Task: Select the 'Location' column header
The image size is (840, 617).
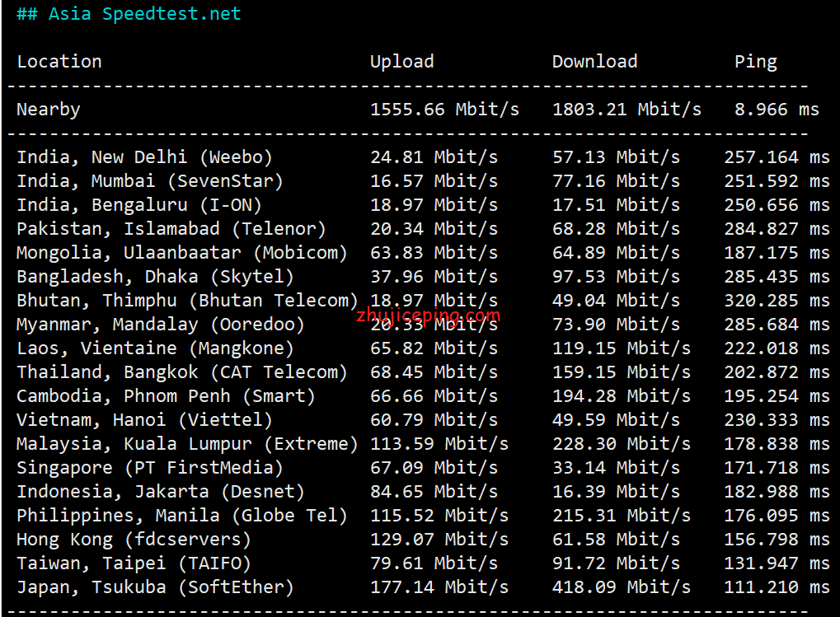Action: tap(59, 62)
